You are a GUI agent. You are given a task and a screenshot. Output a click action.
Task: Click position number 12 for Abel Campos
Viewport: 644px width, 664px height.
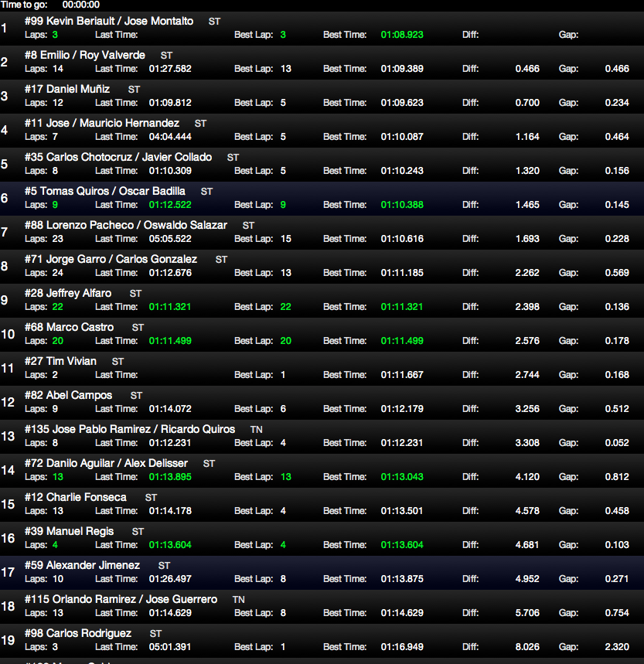click(8, 402)
